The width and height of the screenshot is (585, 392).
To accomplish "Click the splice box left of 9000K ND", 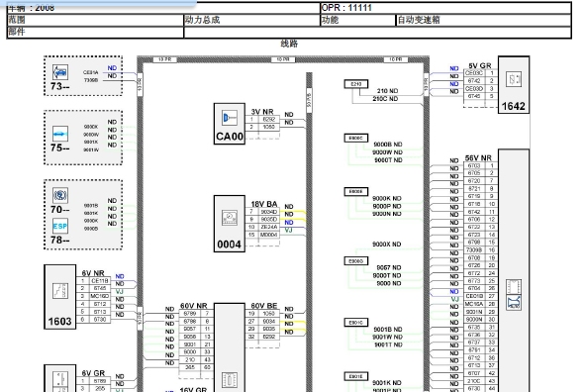I will tap(356, 192).
